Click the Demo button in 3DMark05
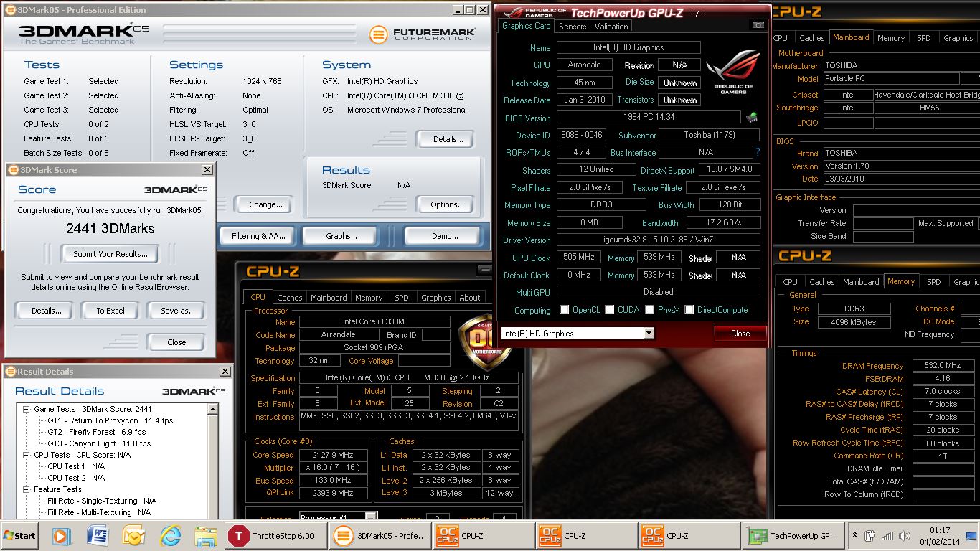Viewport: 980px width, 551px height. 444,235
